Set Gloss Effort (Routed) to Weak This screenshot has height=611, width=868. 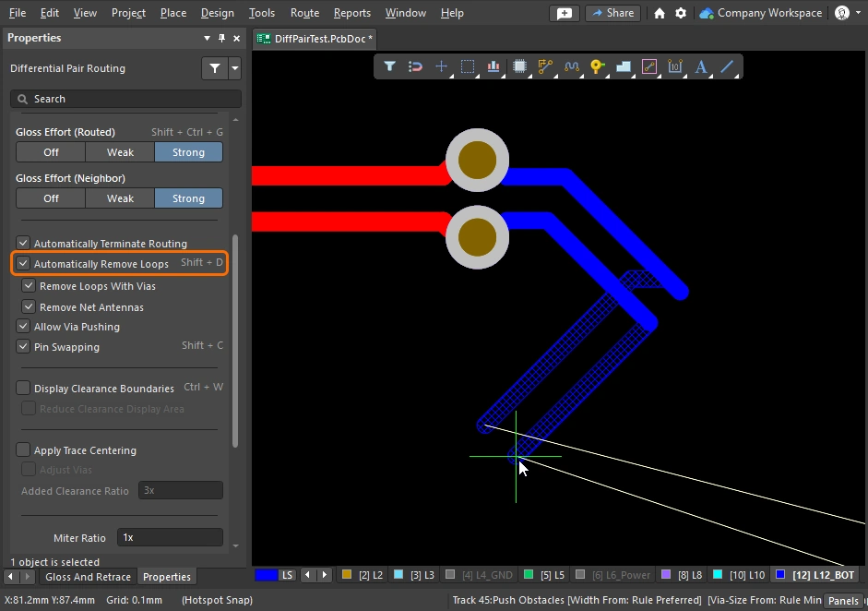120,152
